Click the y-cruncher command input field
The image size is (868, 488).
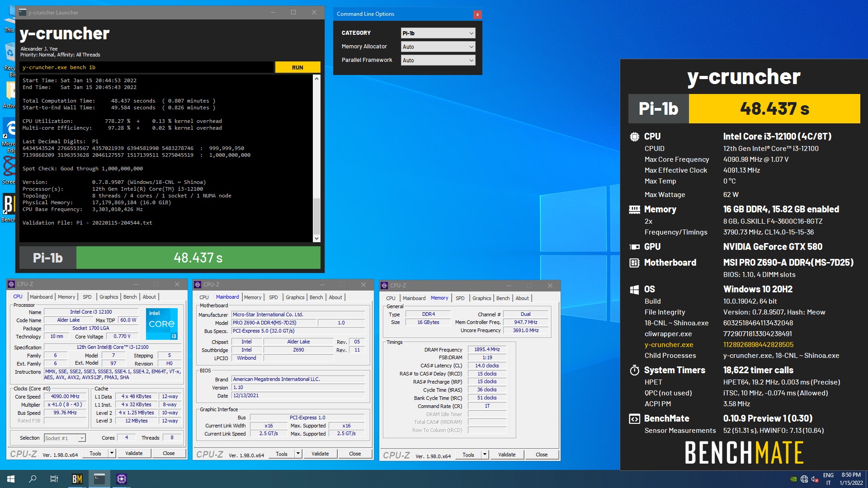click(x=146, y=67)
